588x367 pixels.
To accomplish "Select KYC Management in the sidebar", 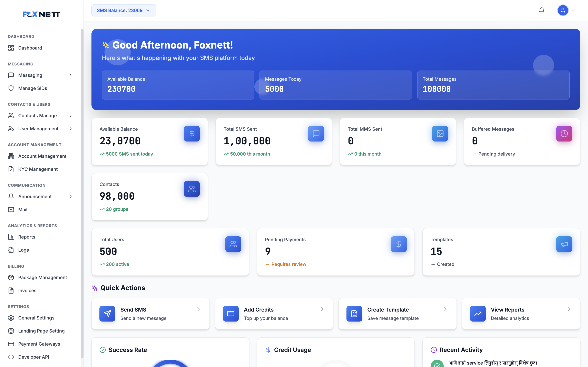I will pyautogui.click(x=38, y=169).
